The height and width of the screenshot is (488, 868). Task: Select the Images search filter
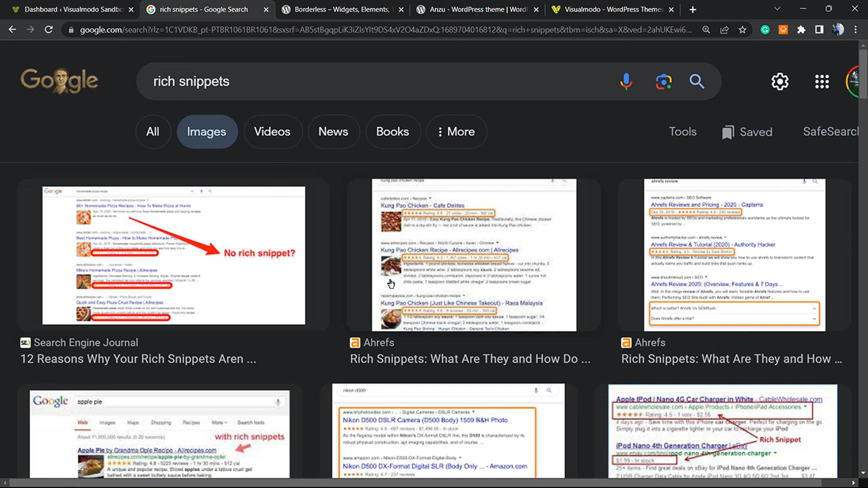point(207,131)
